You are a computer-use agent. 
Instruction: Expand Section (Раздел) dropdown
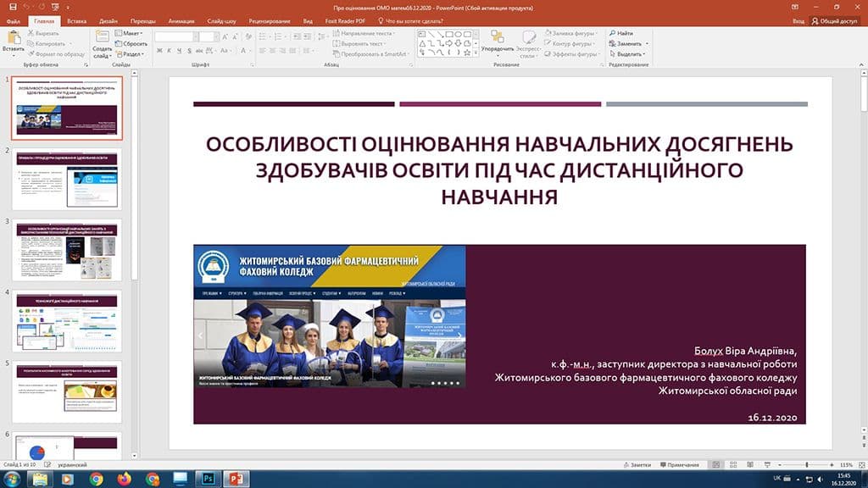(130, 54)
